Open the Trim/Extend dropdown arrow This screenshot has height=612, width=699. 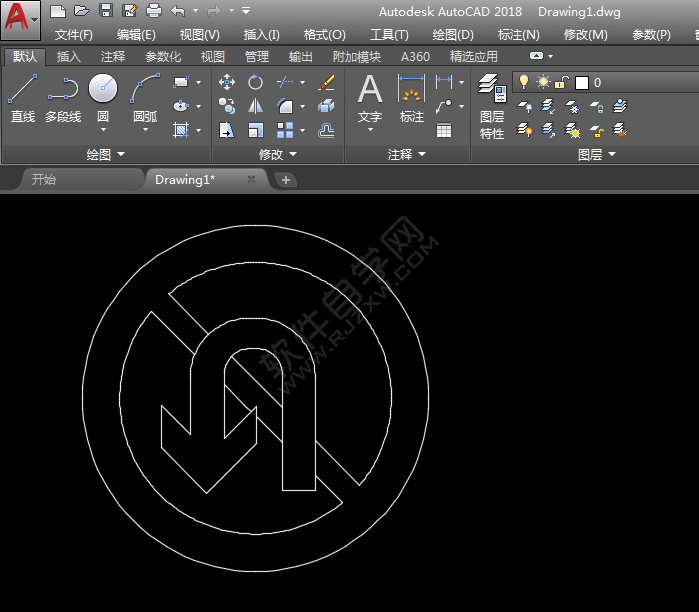click(x=303, y=82)
